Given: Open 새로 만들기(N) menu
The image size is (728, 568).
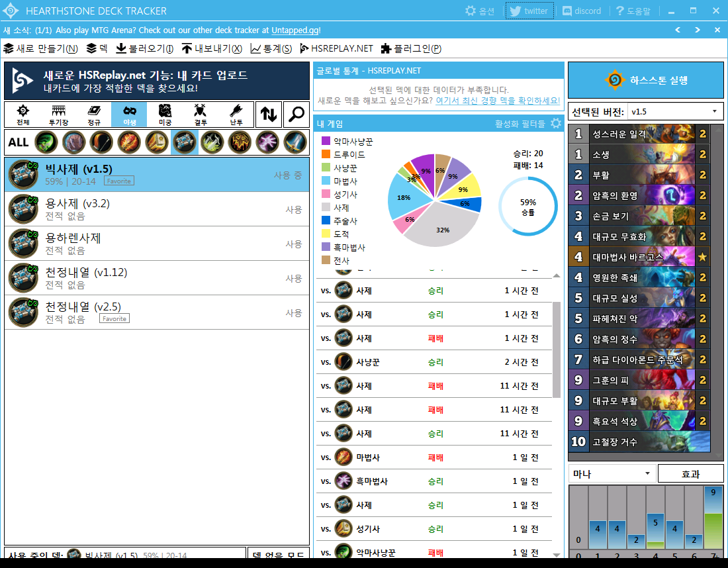Looking at the screenshot, I should click(x=41, y=48).
